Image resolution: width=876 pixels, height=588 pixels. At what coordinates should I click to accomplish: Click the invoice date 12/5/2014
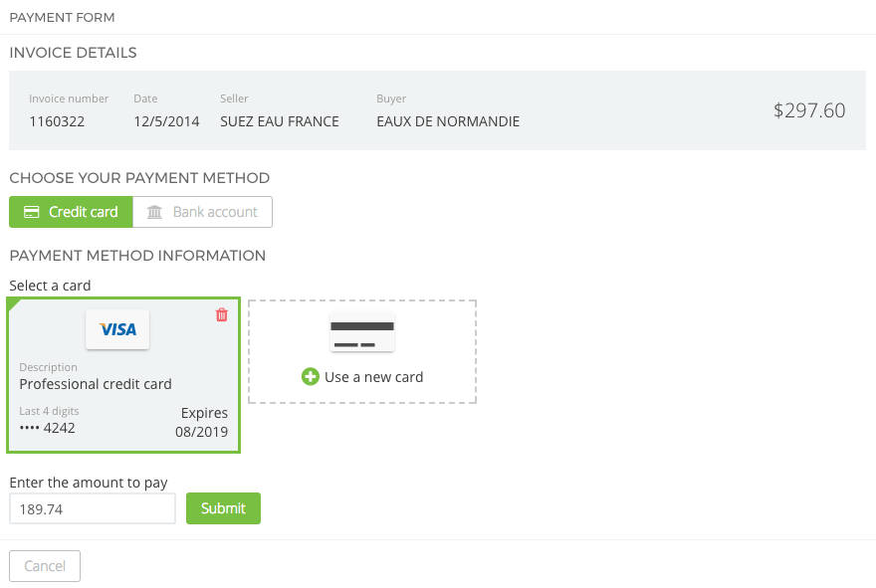[166, 121]
